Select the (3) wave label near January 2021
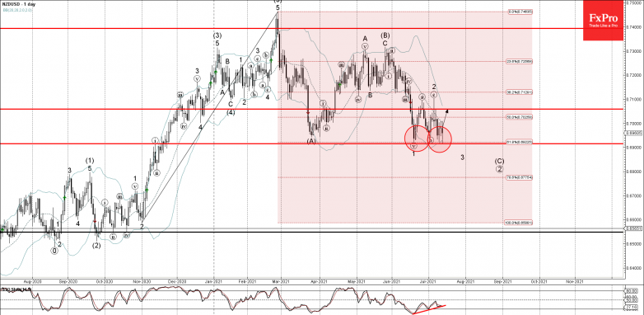The width and height of the screenshot is (644, 315). 217,35
